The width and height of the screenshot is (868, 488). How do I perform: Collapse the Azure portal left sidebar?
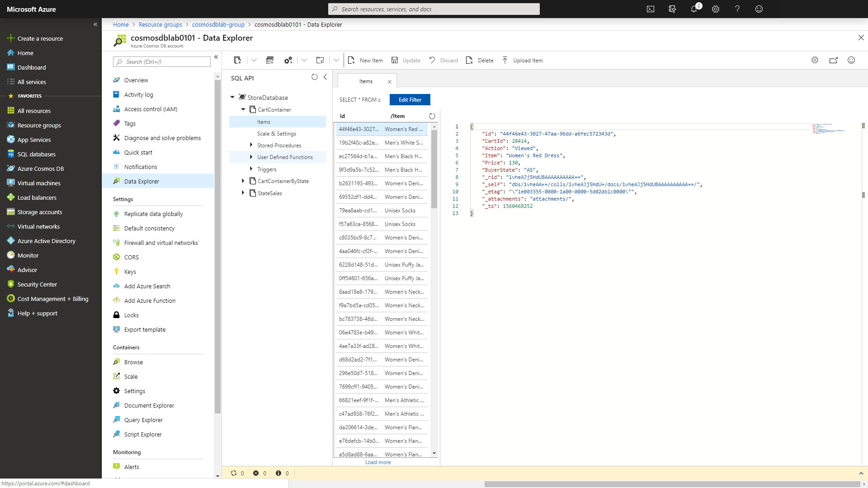tap(95, 24)
